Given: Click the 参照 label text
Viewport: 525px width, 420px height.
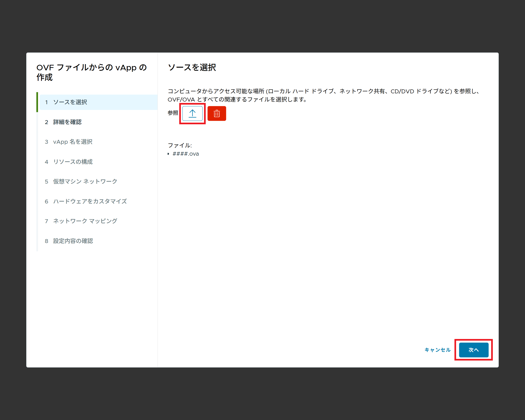Looking at the screenshot, I should [173, 113].
